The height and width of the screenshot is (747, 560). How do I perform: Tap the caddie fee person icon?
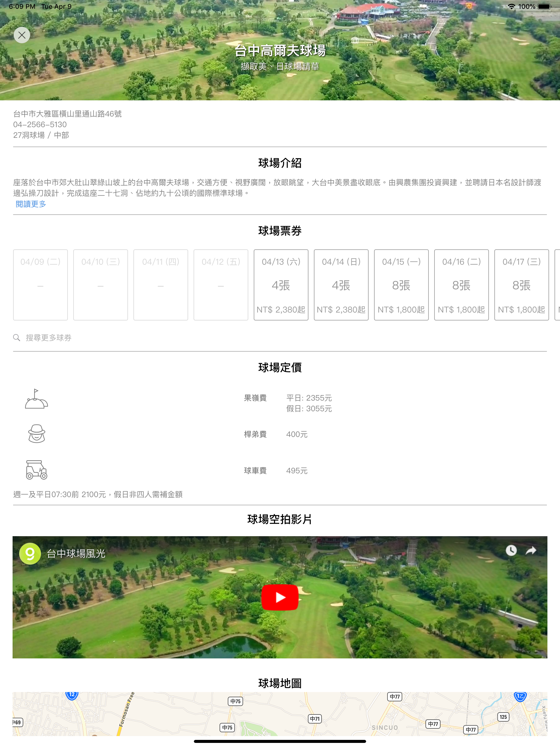[x=36, y=434]
